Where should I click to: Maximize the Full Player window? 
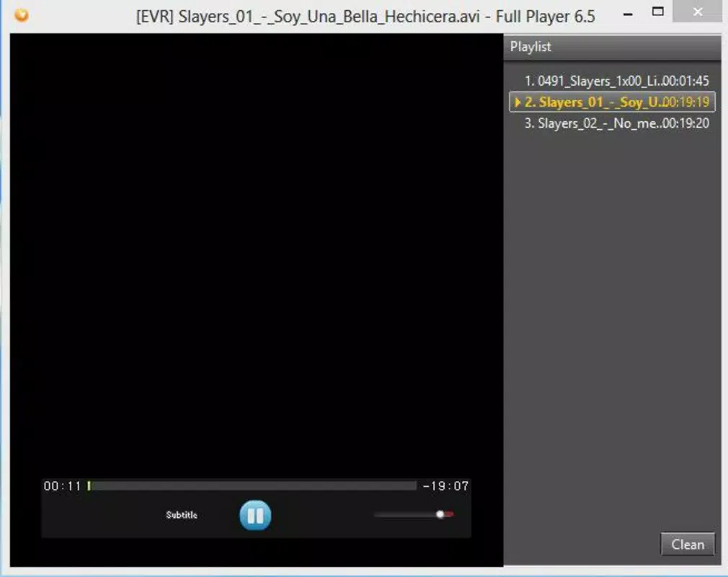point(658,12)
